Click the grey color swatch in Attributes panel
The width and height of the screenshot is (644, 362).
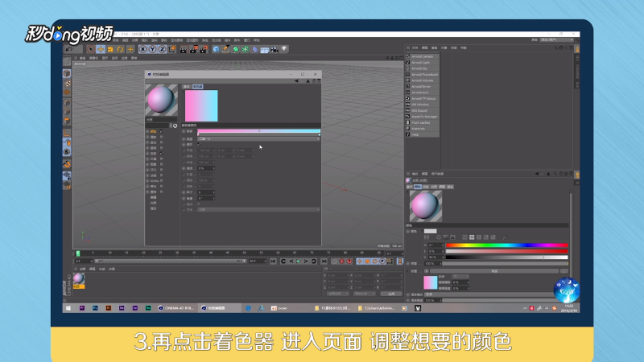pos(431,231)
